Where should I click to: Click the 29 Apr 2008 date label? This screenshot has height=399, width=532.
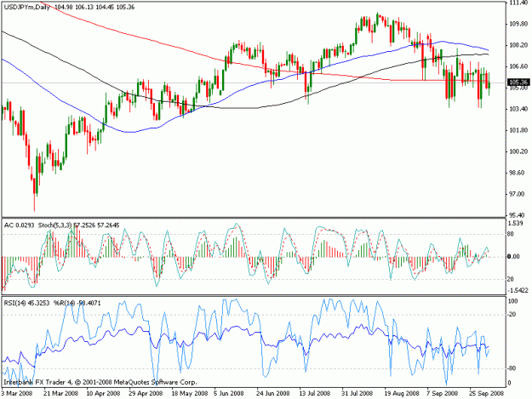[144, 393]
